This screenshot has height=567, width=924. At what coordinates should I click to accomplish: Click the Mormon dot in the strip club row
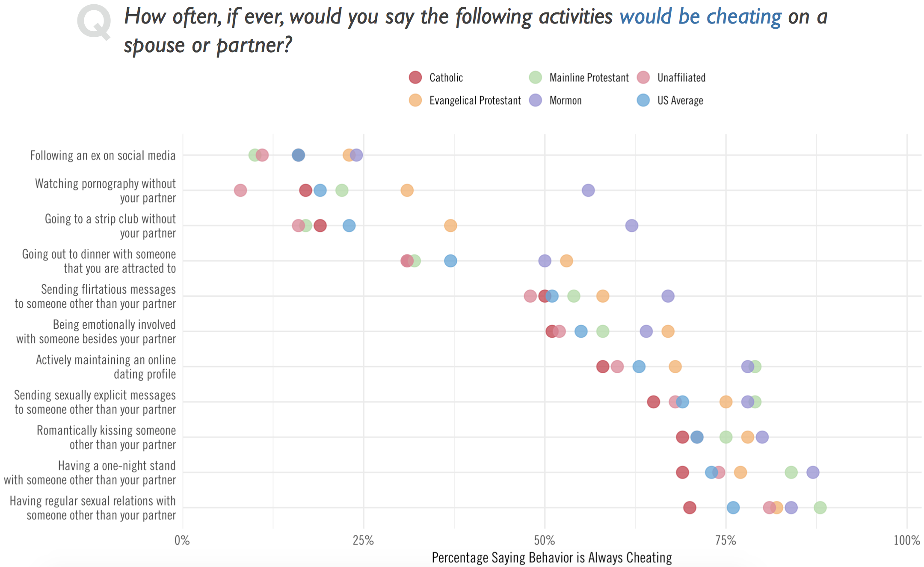point(631,225)
